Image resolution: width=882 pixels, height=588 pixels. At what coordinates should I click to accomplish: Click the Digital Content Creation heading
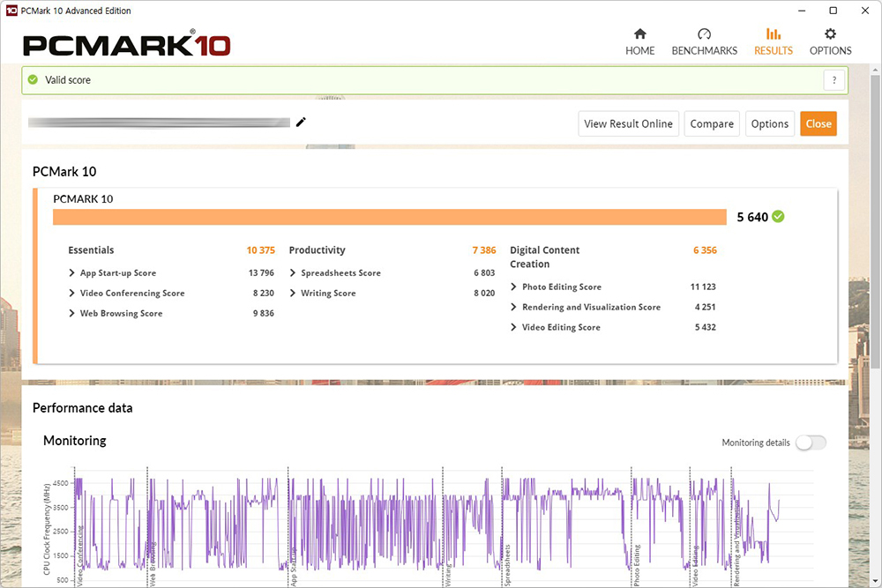pos(544,257)
